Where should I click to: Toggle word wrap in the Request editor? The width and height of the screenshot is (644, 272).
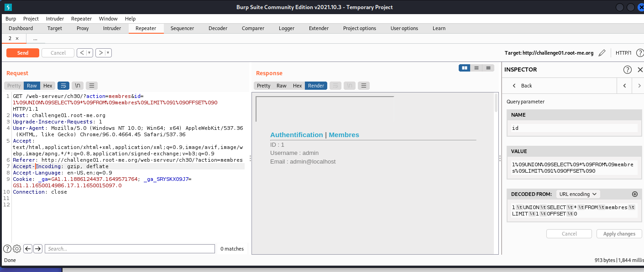[63, 86]
